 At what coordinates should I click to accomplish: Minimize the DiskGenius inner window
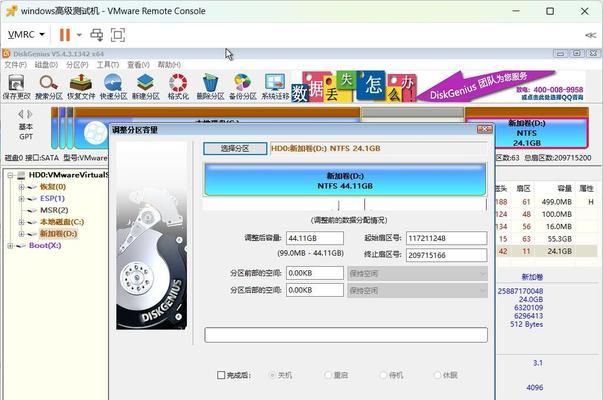click(560, 53)
